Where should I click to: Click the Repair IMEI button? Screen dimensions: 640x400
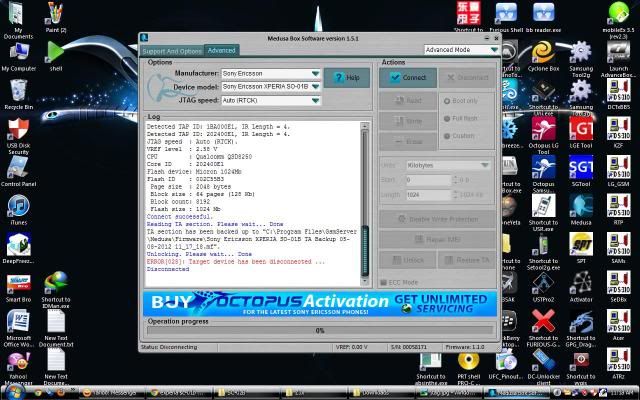[x=438, y=240]
